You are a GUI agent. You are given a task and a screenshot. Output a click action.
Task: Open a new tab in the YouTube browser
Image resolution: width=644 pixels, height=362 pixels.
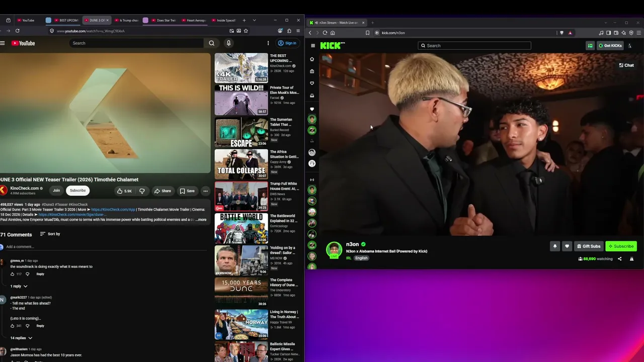click(244, 20)
